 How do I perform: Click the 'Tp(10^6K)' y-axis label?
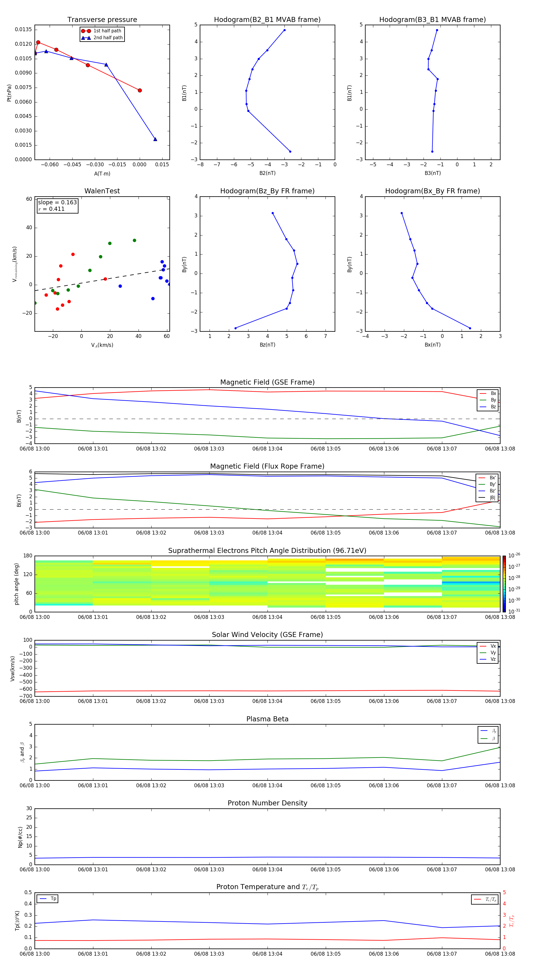17,921
